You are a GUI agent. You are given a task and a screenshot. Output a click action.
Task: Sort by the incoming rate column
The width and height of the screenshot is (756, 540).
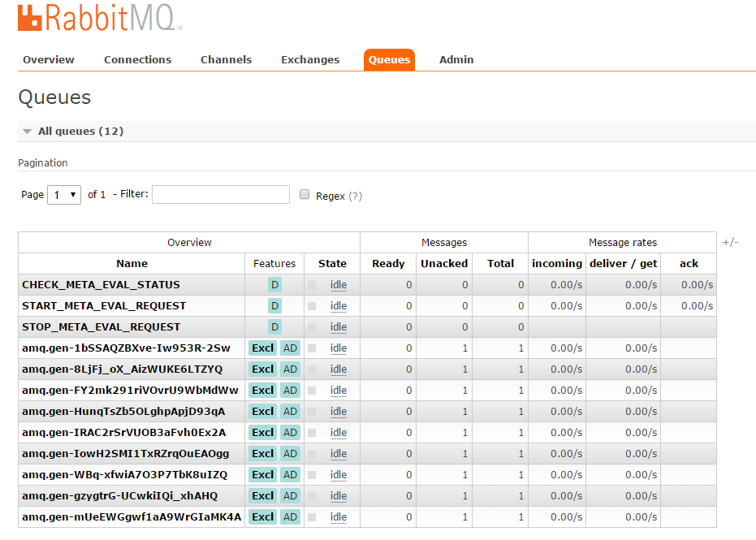click(x=557, y=264)
